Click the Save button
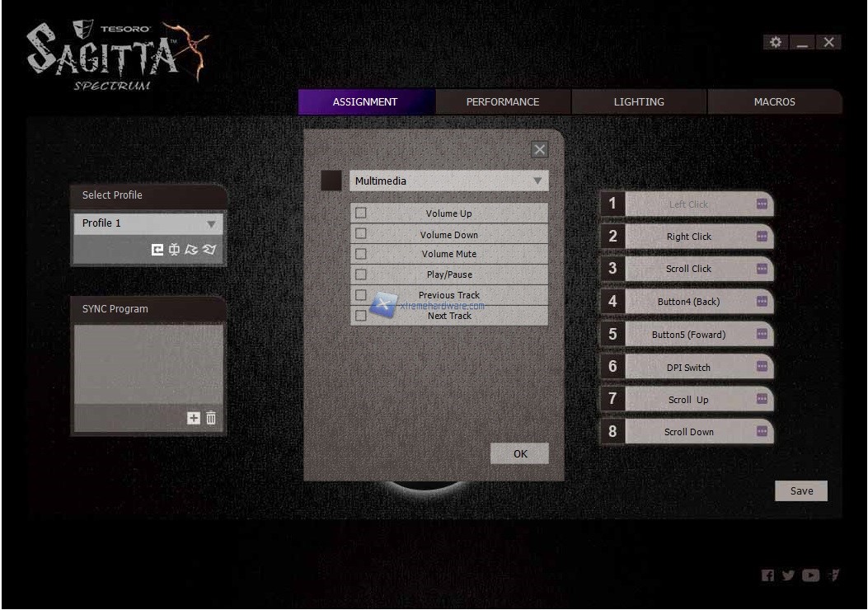The image size is (868, 610). tap(801, 491)
